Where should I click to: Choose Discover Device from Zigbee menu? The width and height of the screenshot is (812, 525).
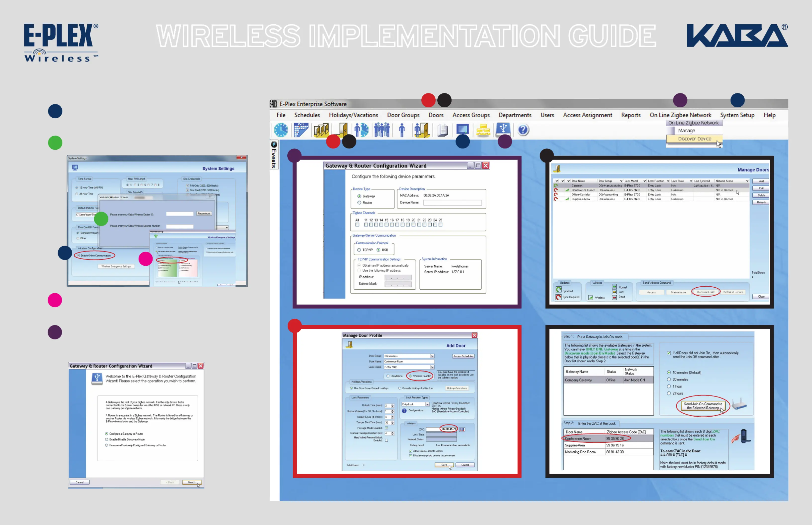pos(694,139)
